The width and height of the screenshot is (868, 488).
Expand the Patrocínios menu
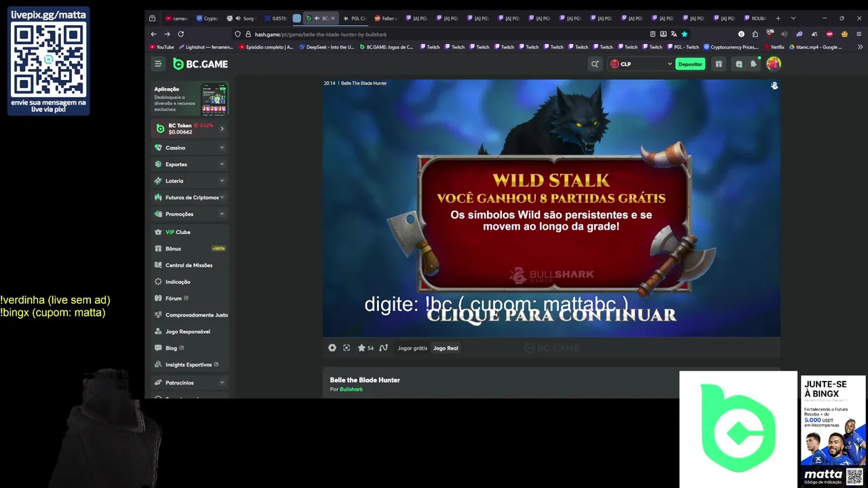pyautogui.click(x=191, y=382)
